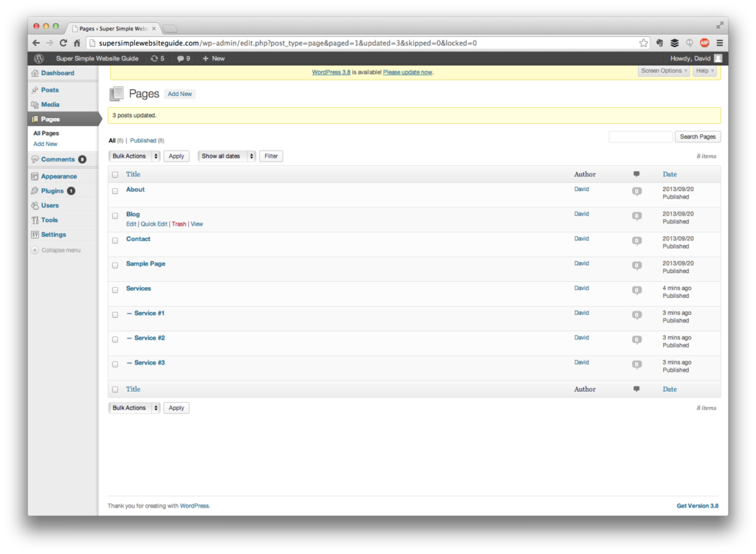
Task: Open the Super Simple Website Guide site link
Action: pyautogui.click(x=97, y=58)
